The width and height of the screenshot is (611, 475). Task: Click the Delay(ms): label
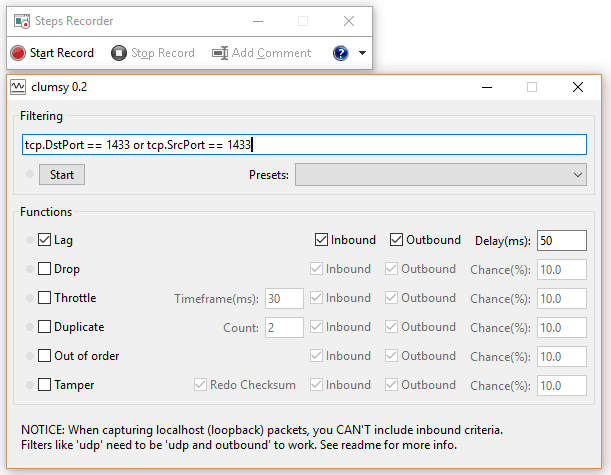503,241
